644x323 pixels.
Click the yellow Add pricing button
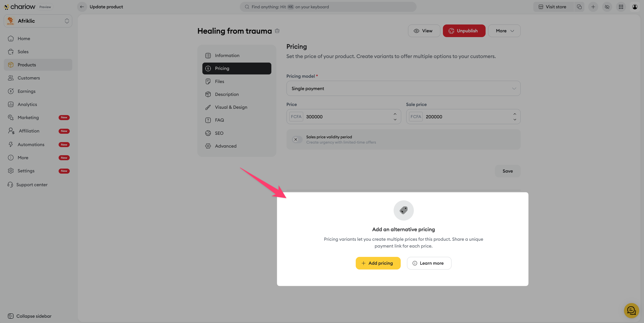[378, 263]
